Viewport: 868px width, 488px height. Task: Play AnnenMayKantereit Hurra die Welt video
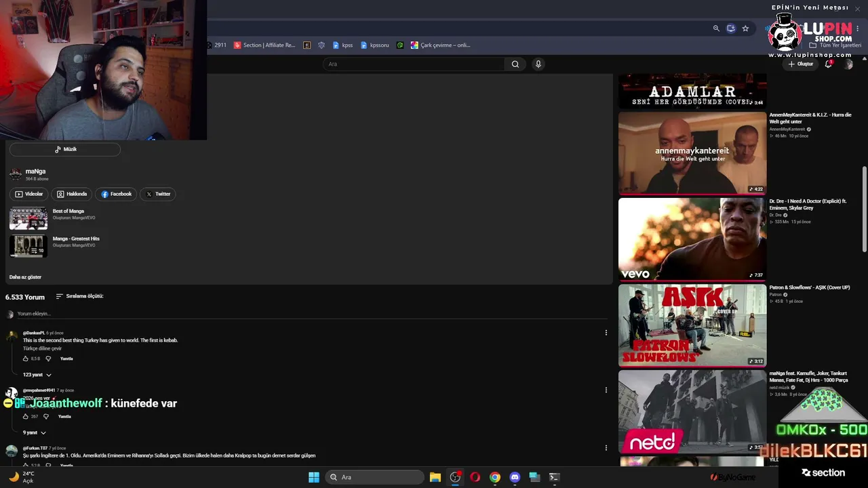coord(692,152)
